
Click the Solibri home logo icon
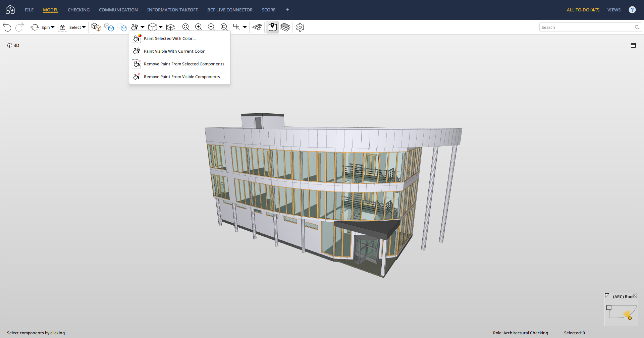point(10,10)
